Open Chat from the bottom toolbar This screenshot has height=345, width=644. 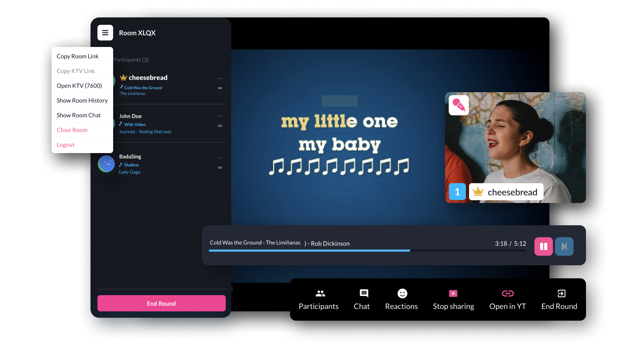(362, 300)
